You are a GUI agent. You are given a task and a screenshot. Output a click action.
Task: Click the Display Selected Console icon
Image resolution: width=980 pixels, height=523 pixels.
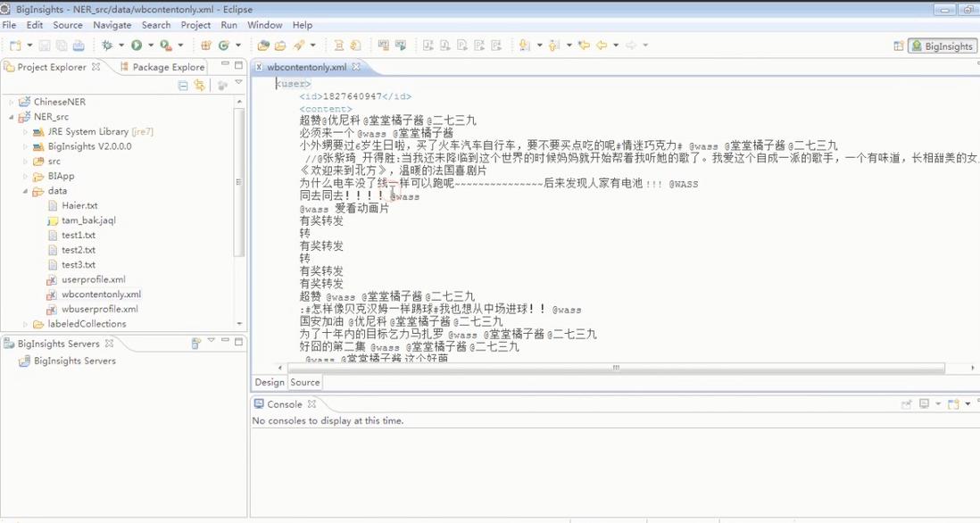[925, 404]
